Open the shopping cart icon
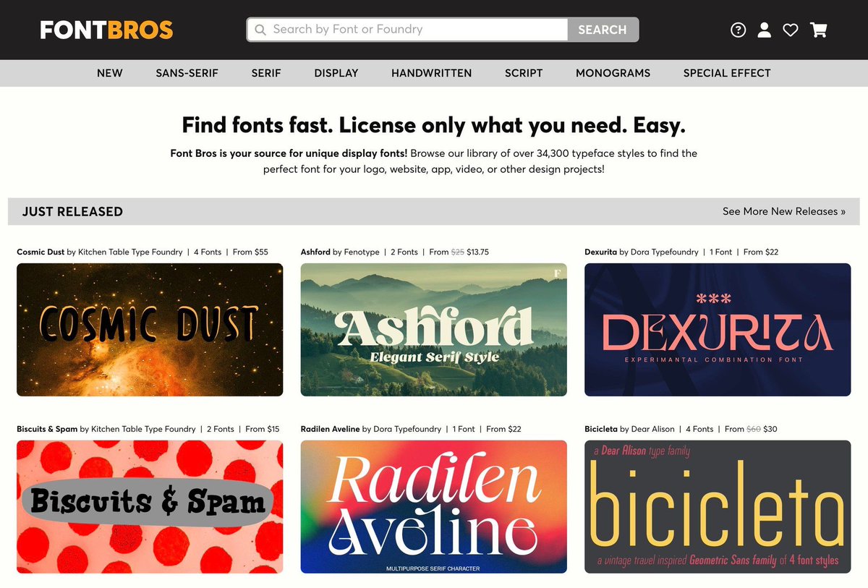The image size is (868, 588). (817, 30)
